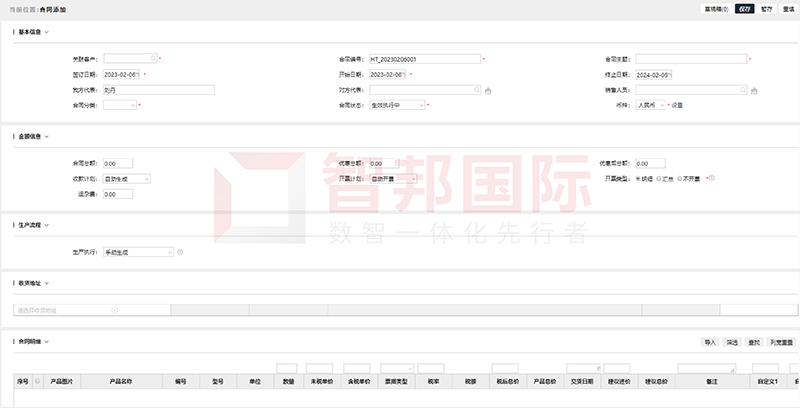800x408 pixels.
Task: Click the shipping address selection field
Action: (92, 310)
